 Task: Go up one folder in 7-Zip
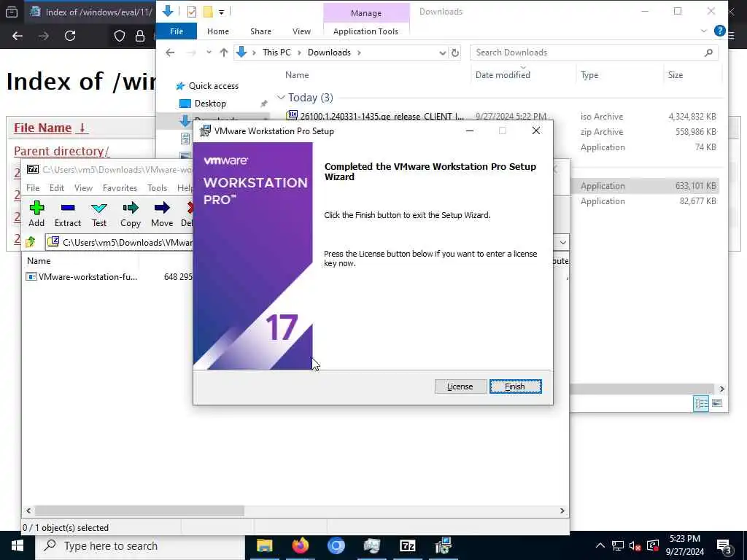[x=31, y=242]
